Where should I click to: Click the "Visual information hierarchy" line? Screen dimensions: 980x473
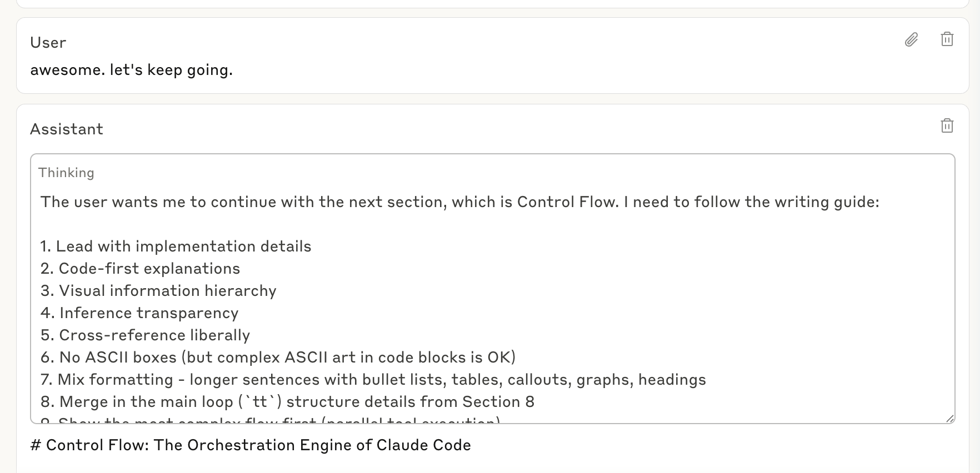click(158, 290)
